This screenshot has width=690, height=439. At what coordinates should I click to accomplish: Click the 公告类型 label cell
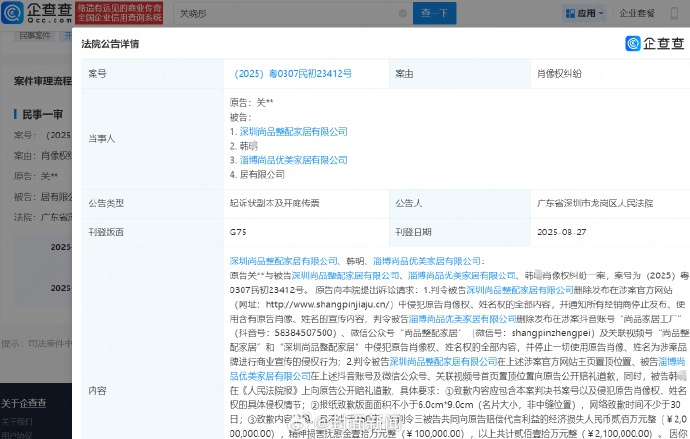click(152, 203)
